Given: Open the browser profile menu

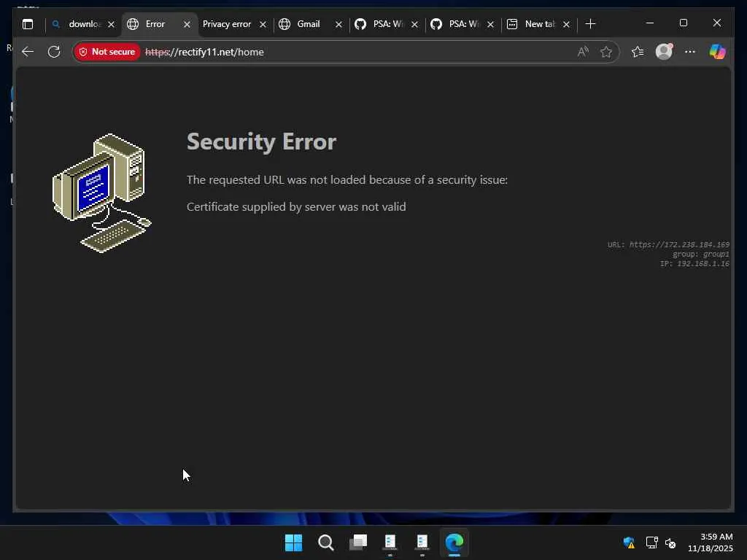Looking at the screenshot, I should point(664,52).
